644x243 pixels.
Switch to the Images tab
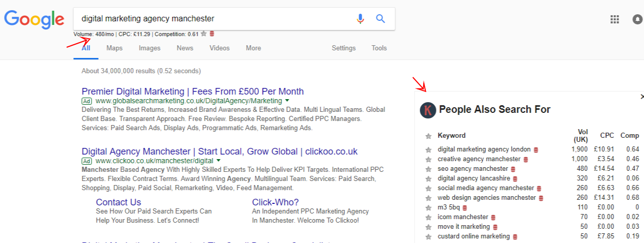click(x=150, y=48)
